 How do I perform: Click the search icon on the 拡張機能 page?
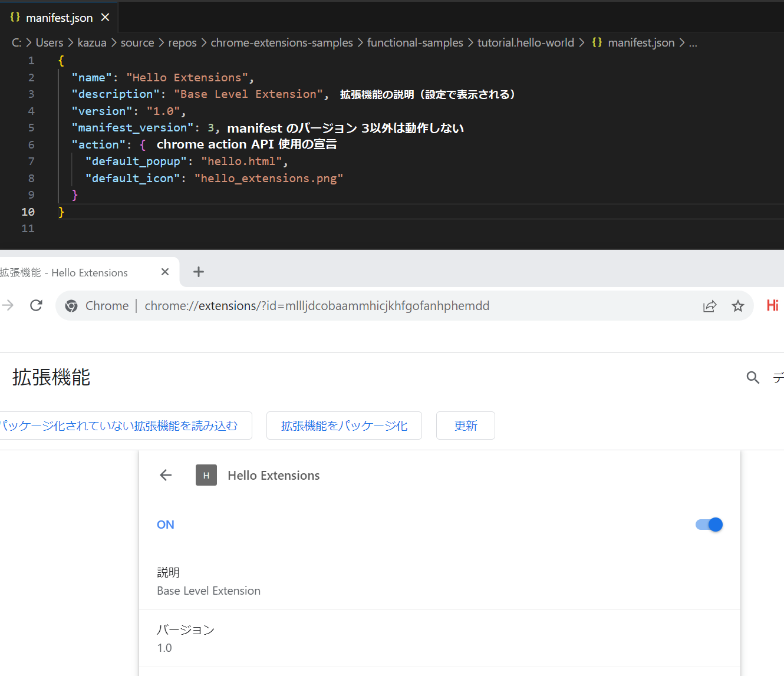pos(753,377)
